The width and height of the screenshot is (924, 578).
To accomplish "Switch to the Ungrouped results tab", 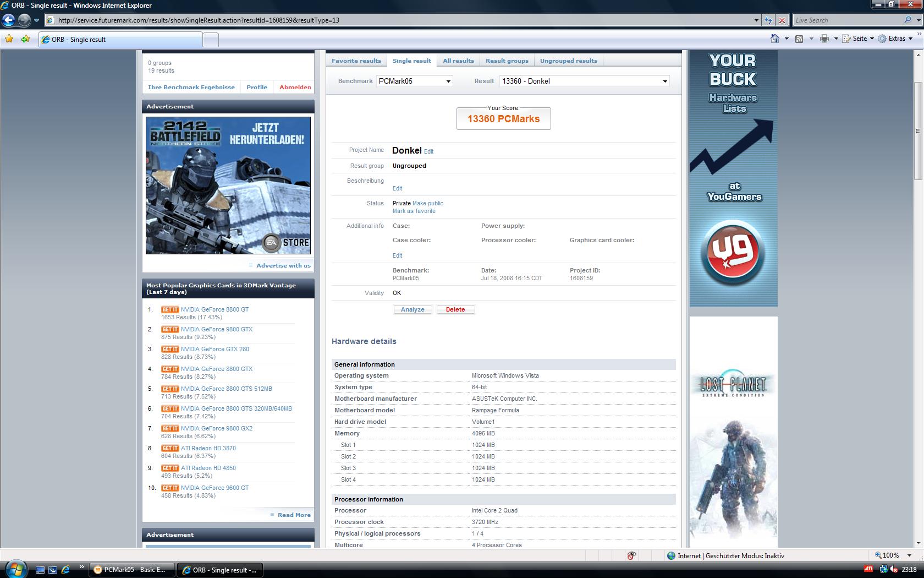I will [568, 61].
